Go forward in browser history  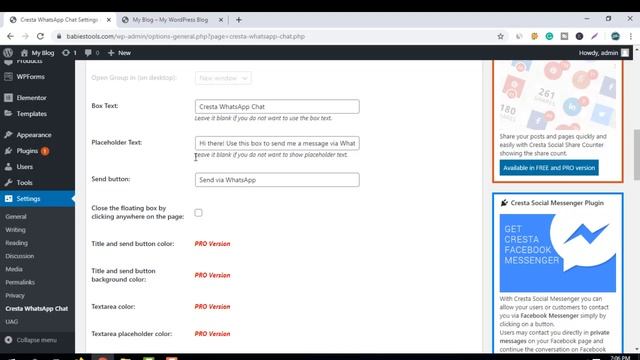(x=25, y=36)
